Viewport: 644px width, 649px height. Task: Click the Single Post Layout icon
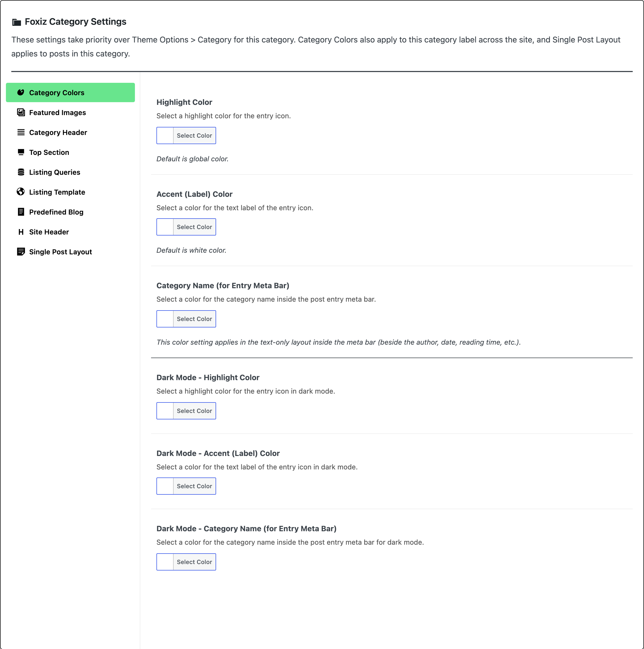21,252
